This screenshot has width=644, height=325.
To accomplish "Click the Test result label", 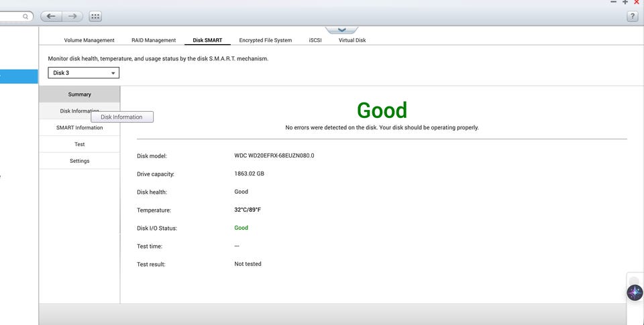I will click(x=151, y=264).
